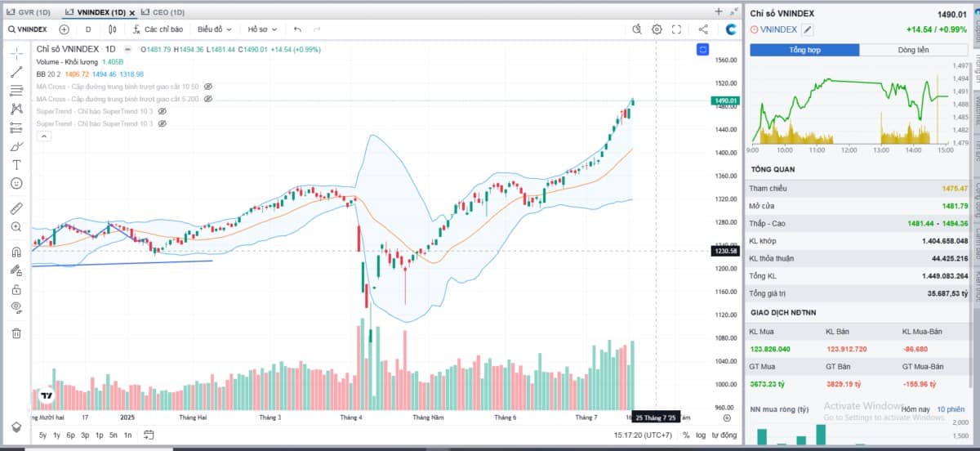Click the undo arrow in toolbar
This screenshot has height=451, width=980.
tap(297, 29)
